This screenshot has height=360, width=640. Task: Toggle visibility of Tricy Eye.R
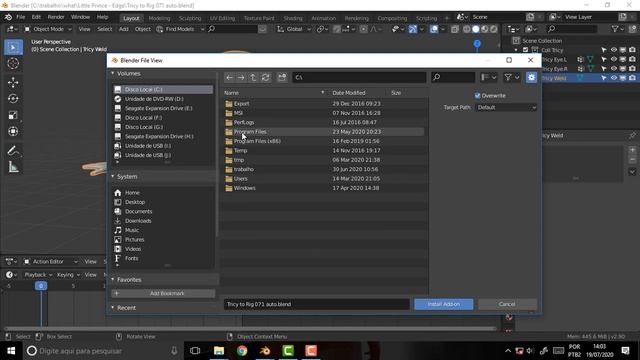[x=613, y=69]
